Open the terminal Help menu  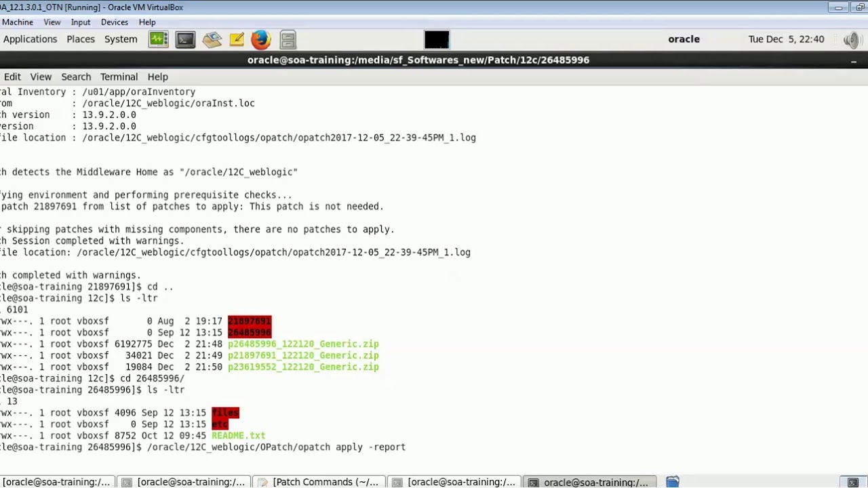click(x=157, y=77)
